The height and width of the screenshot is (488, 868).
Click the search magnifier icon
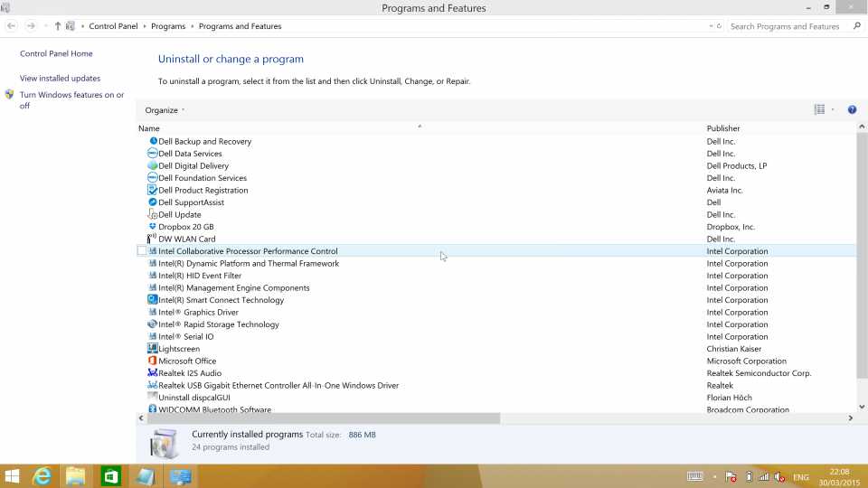pyautogui.click(x=857, y=26)
